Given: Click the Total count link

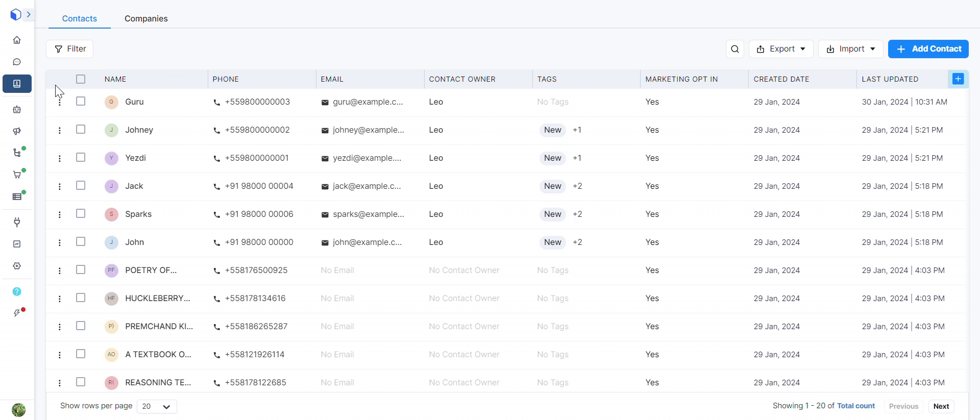Looking at the screenshot, I should click(856, 406).
